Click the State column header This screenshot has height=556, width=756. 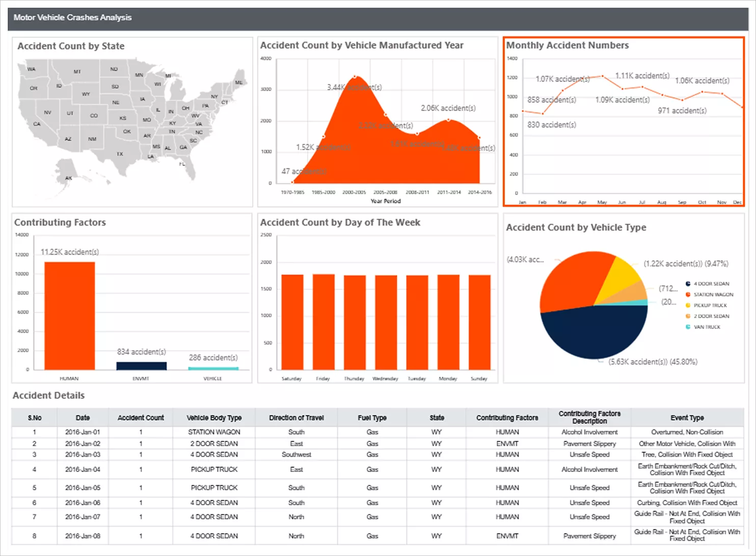pyautogui.click(x=437, y=418)
